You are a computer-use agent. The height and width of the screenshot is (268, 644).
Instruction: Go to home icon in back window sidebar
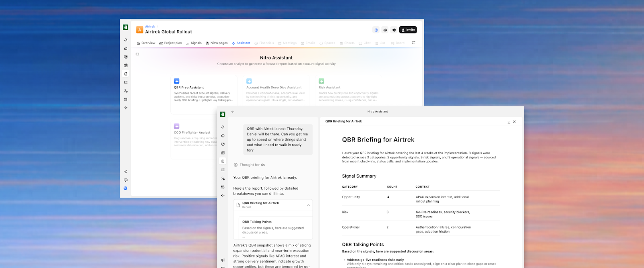(126, 49)
